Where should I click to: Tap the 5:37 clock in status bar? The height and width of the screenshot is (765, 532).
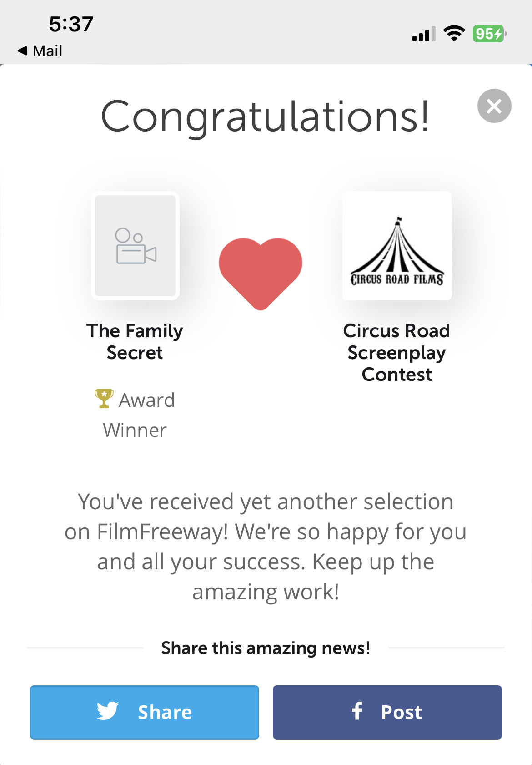point(71,24)
